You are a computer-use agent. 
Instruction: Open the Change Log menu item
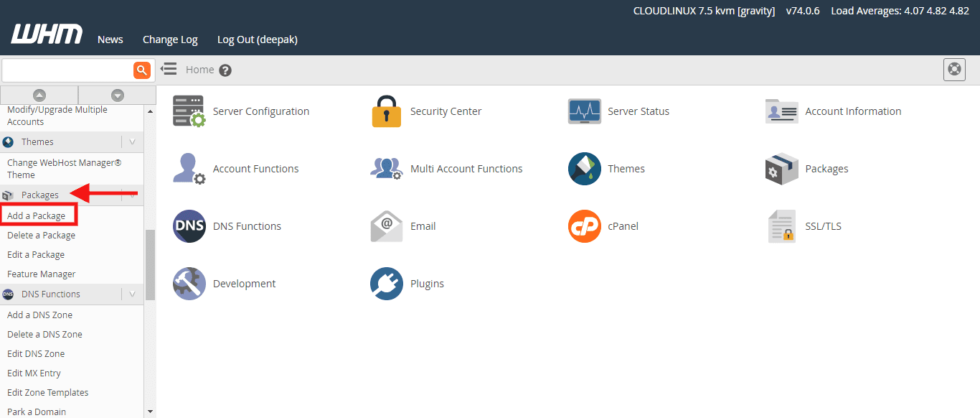[x=170, y=40]
